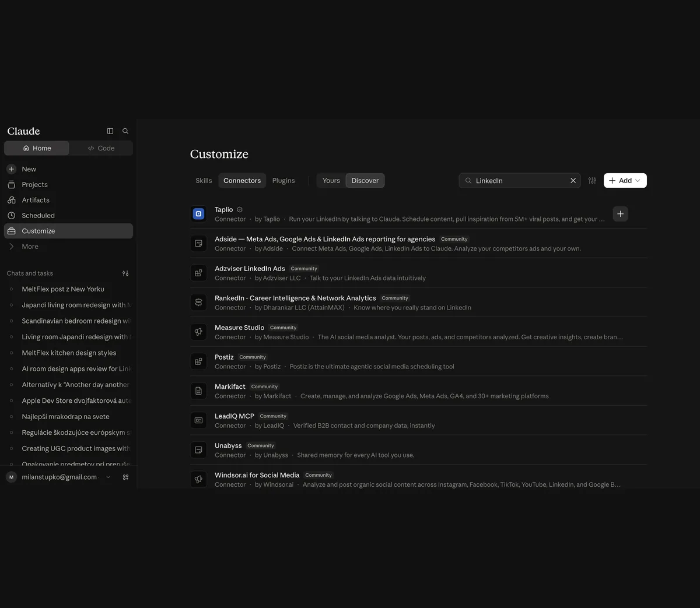The image size is (700, 608).
Task: Open Projects in the sidebar
Action: [x=68, y=185]
